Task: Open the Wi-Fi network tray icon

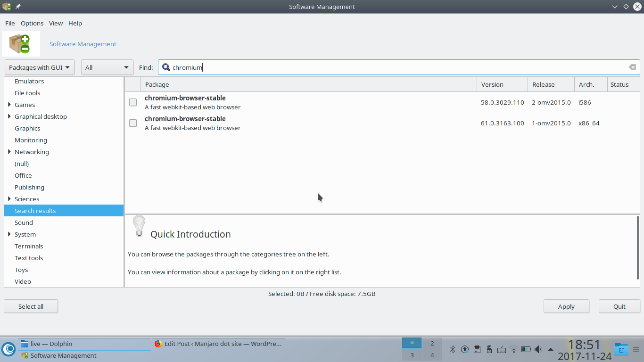Action: (514, 349)
